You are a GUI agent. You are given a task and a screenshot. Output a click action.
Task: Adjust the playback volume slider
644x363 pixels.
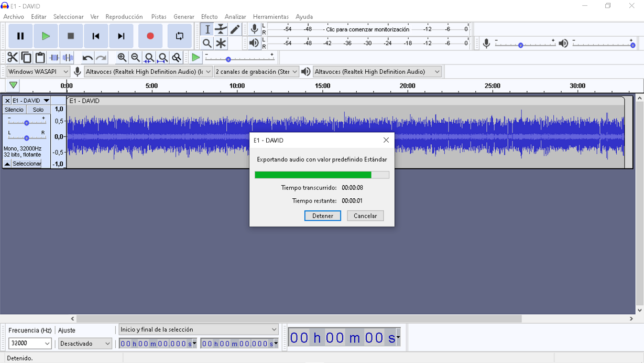603,44
